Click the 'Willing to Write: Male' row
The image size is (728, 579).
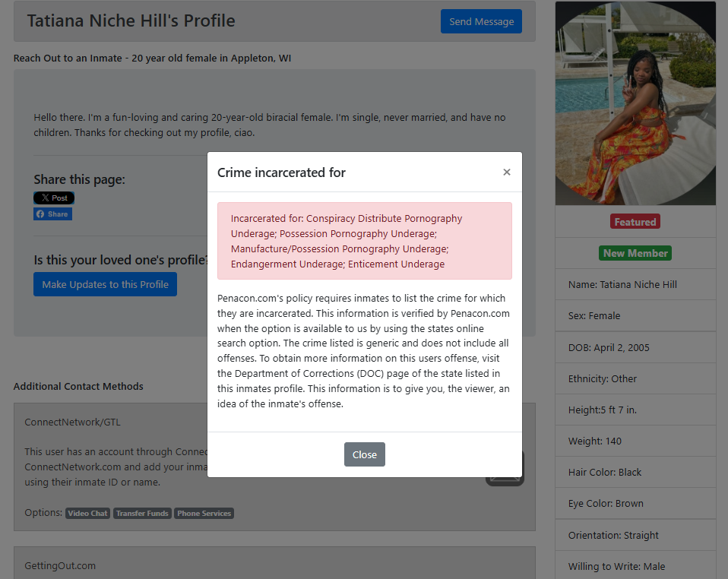point(635,566)
